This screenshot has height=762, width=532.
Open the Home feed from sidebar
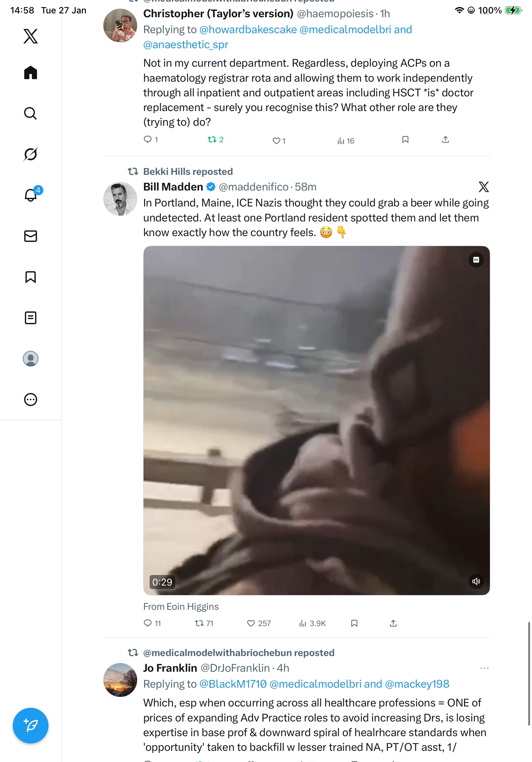31,72
